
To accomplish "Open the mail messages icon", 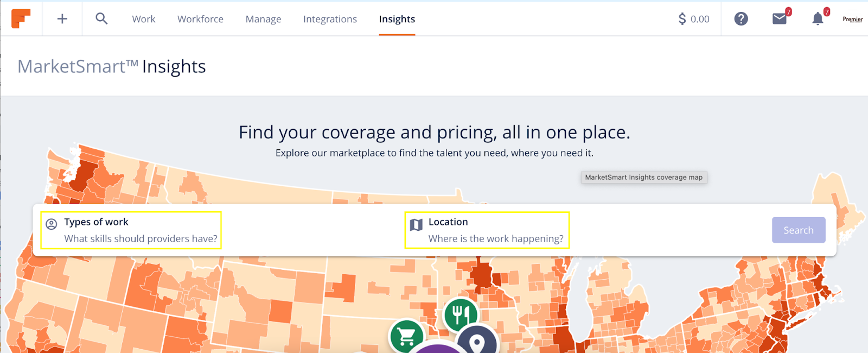I will click(x=780, y=19).
